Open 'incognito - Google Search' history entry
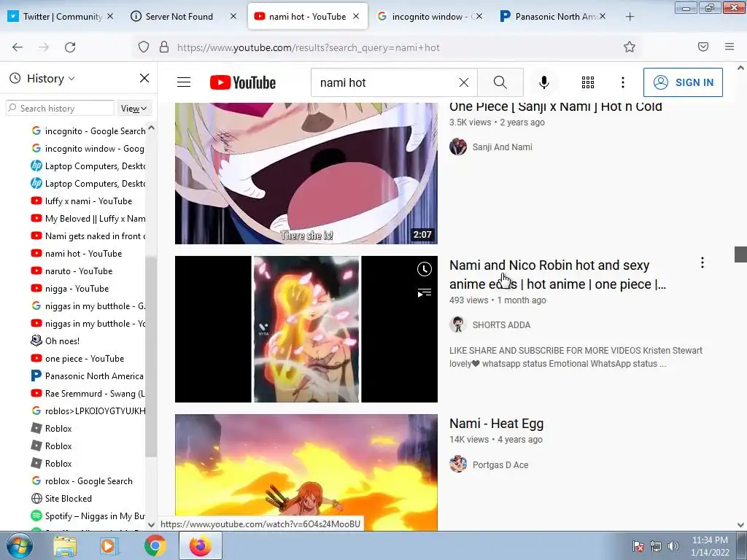747x560 pixels. 88,131
